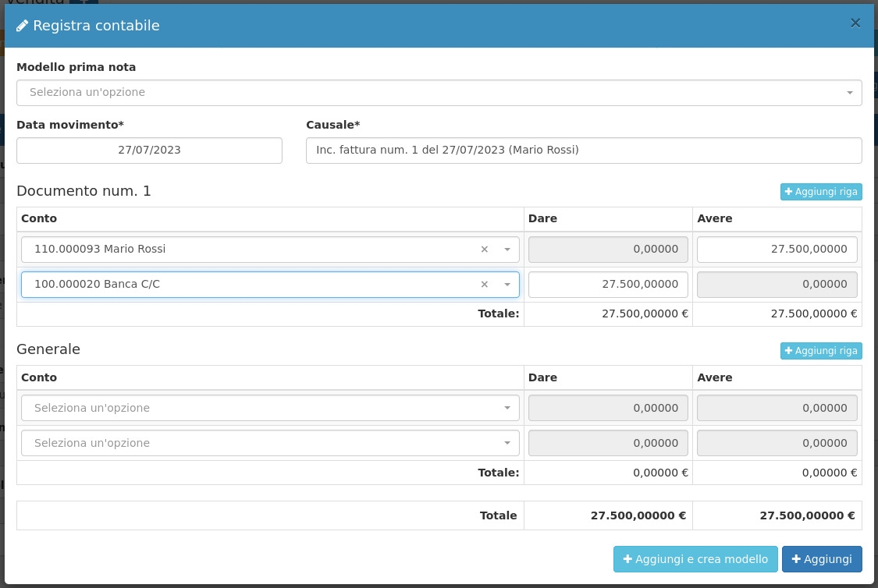Click the Avere field for Banca C/C
The height and width of the screenshot is (588, 878).
(x=777, y=285)
